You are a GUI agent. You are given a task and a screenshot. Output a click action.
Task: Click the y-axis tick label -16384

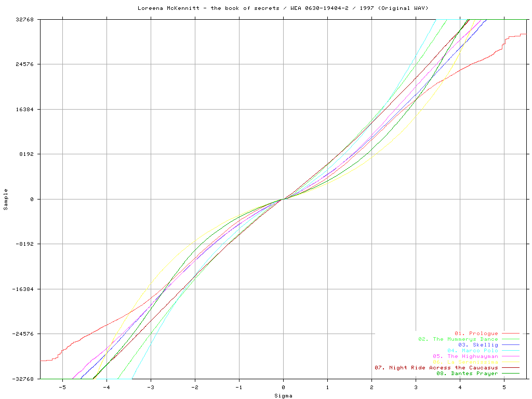pos(23,289)
